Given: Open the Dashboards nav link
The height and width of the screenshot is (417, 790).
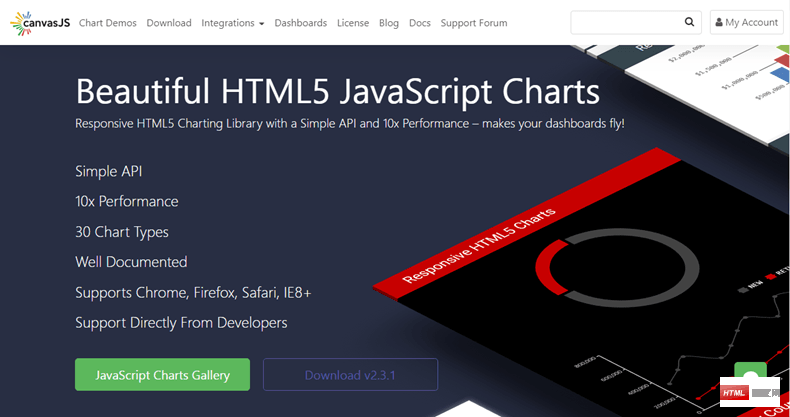Looking at the screenshot, I should point(301,23).
